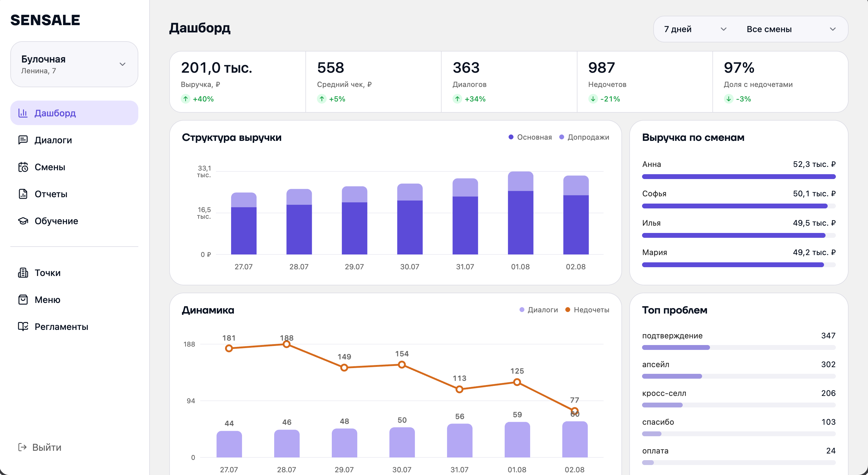Toggle Допродажи series in revenue legend
Viewport: 868px width, 475px height.
(584, 137)
